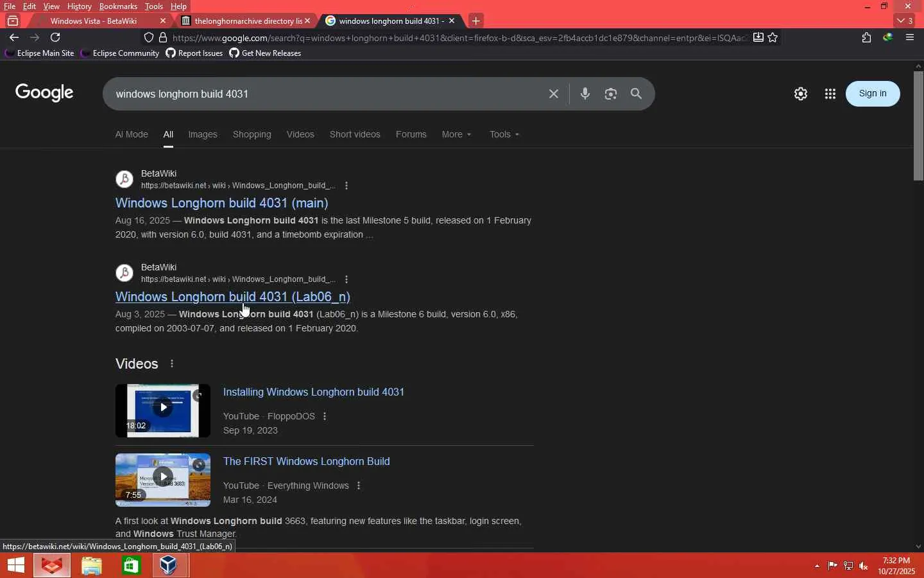Open the File menu
Screen dimensions: 924x578
click(10, 6)
